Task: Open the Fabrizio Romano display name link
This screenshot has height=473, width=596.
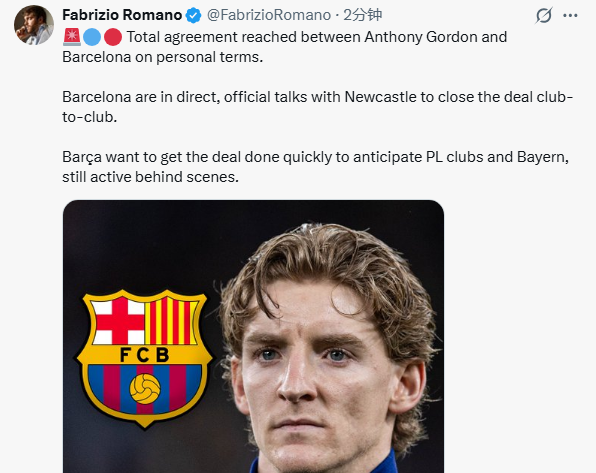Action: click(122, 15)
